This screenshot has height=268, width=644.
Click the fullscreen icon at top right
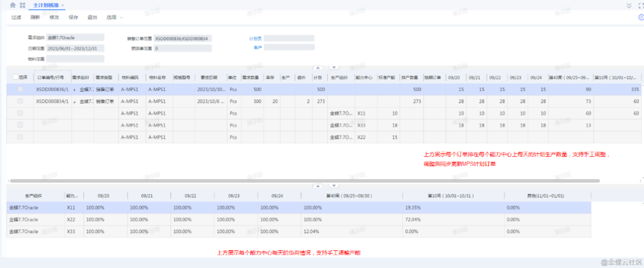[640, 5]
